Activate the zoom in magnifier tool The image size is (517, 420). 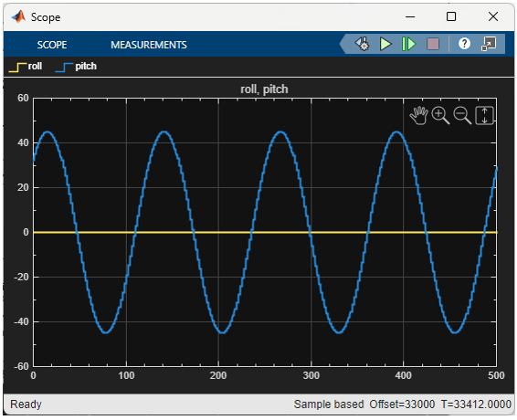click(440, 115)
